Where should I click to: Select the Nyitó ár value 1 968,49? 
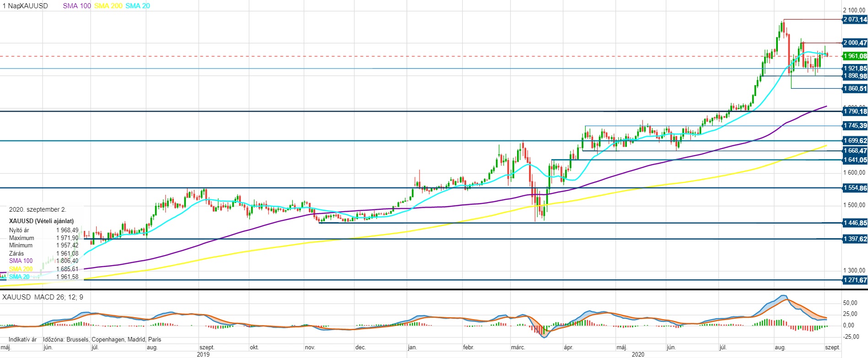pyautogui.click(x=67, y=230)
